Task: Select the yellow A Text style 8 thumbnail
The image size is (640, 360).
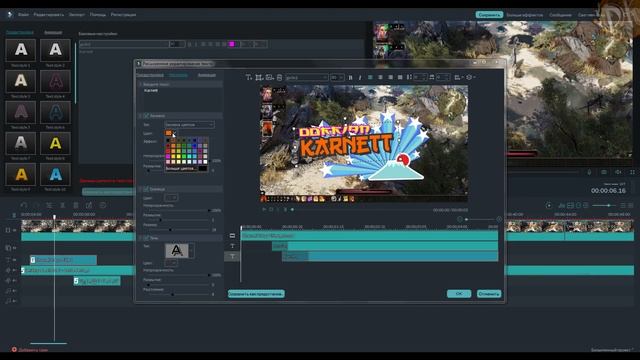Action: (55, 143)
